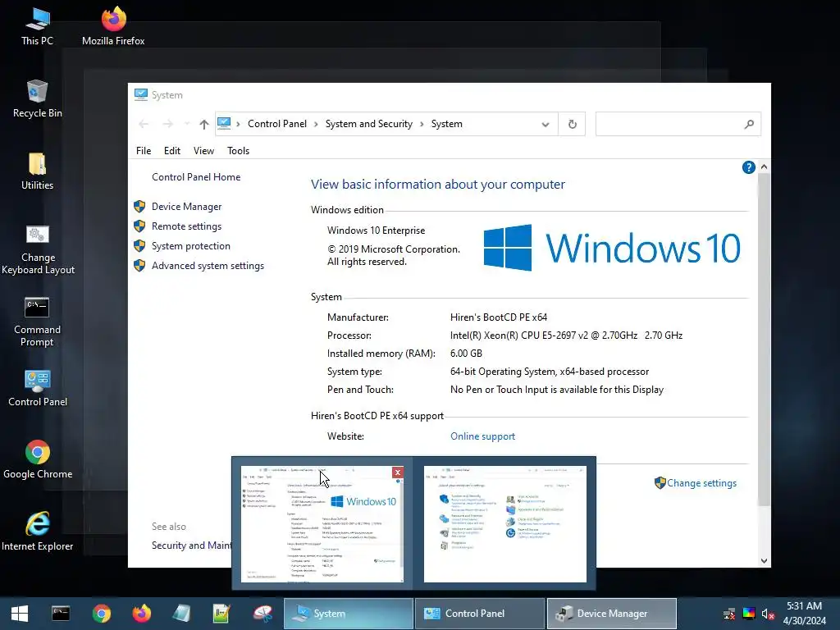Open the File menu
The height and width of the screenshot is (630, 840).
click(x=144, y=151)
